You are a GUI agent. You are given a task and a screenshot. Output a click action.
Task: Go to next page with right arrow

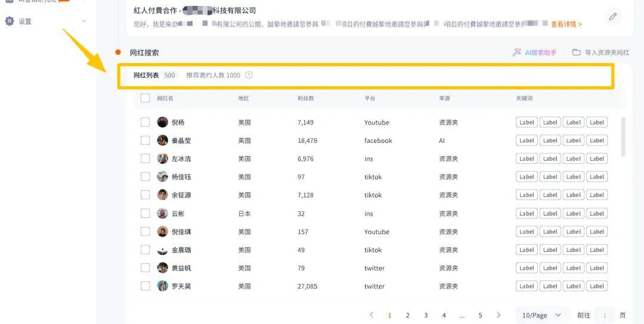[499, 315]
